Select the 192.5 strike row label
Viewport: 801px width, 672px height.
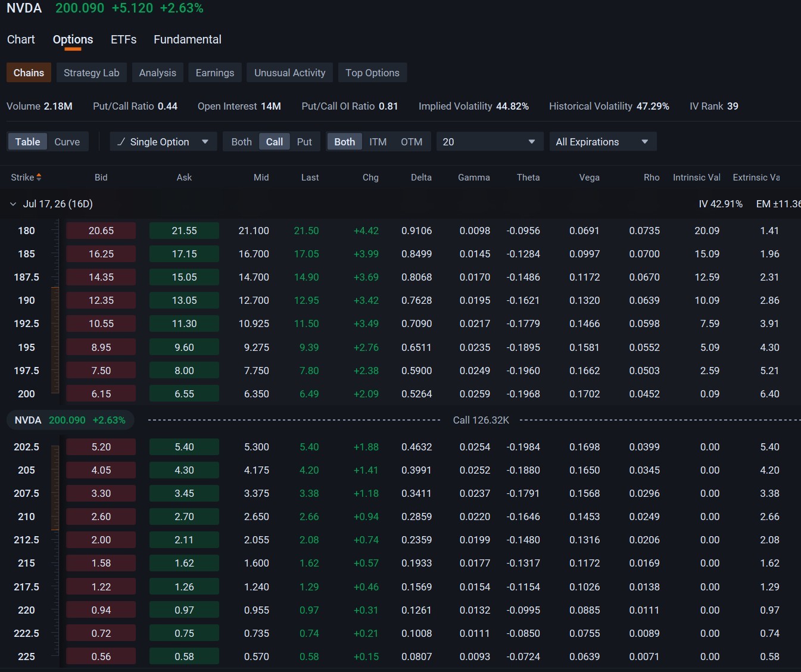tap(27, 323)
